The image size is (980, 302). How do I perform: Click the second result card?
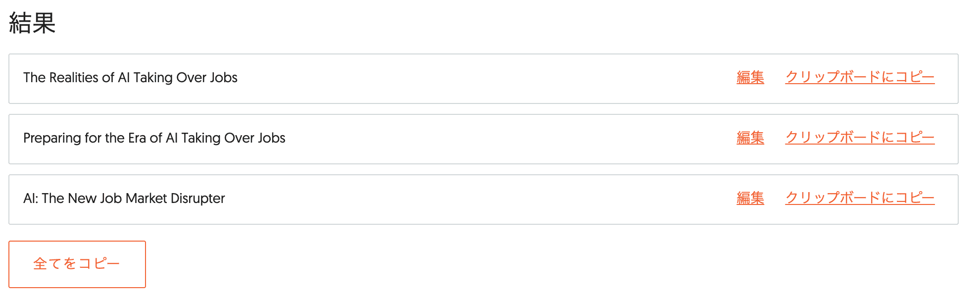coord(445,139)
